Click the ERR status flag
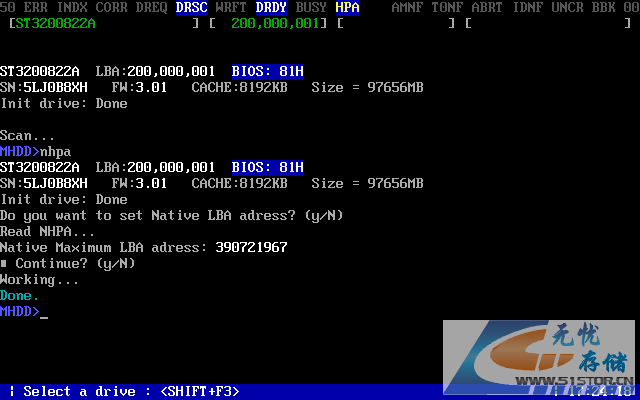Image resolution: width=640 pixels, height=400 pixels. [x=36, y=7]
